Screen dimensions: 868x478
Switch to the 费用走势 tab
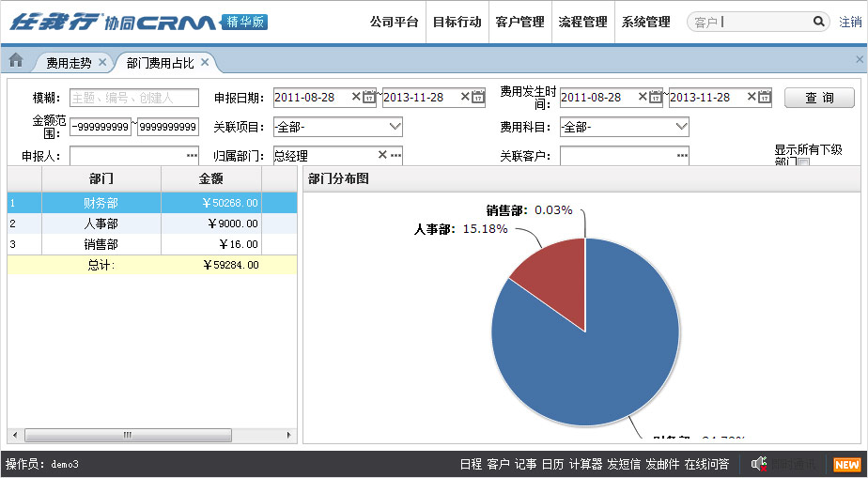pos(69,63)
